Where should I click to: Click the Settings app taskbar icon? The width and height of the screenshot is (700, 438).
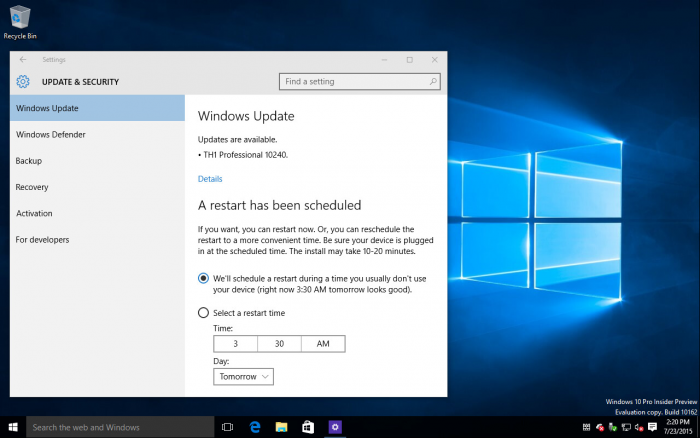click(335, 427)
